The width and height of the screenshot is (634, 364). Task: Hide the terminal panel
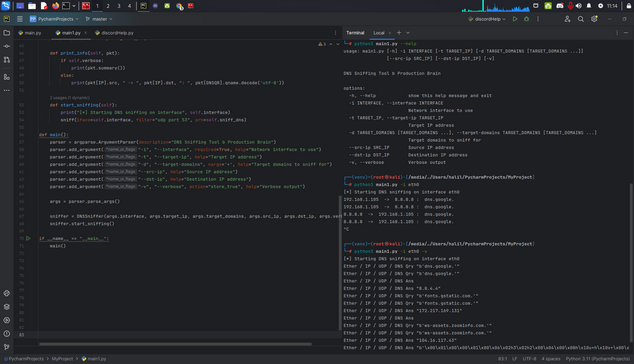tap(626, 33)
